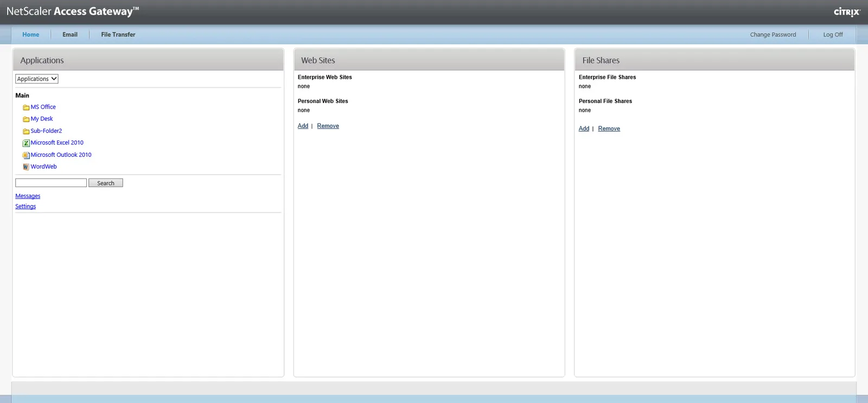Image resolution: width=868 pixels, height=403 pixels.
Task: Click the File Shares panel header
Action: tap(714, 60)
